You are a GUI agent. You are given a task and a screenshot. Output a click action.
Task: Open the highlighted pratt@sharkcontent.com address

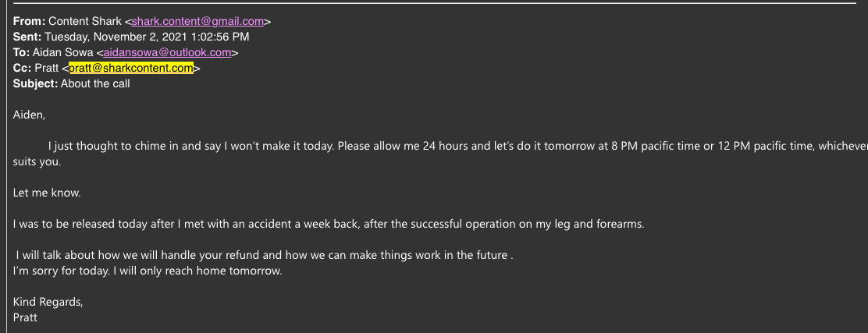pyautogui.click(x=131, y=68)
